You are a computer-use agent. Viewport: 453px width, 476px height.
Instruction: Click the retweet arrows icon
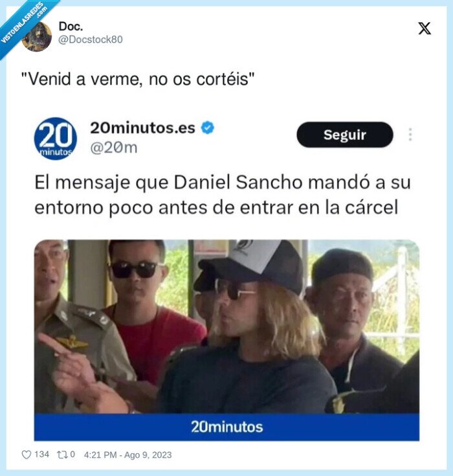[x=61, y=455]
